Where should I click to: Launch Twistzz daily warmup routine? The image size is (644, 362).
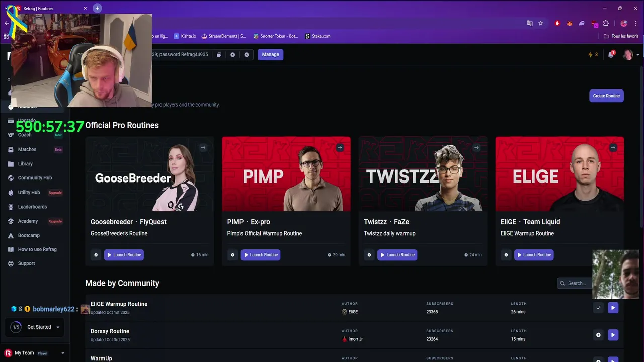[397, 255]
